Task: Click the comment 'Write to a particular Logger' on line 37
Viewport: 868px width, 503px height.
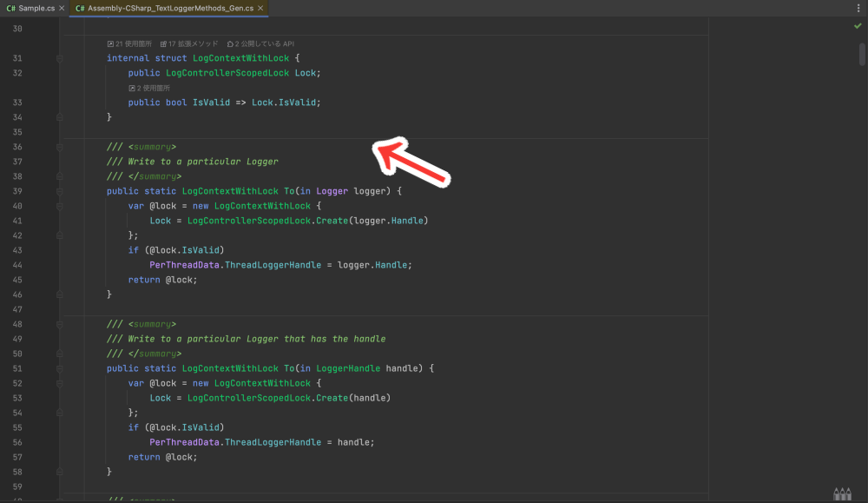Action: [203, 162]
